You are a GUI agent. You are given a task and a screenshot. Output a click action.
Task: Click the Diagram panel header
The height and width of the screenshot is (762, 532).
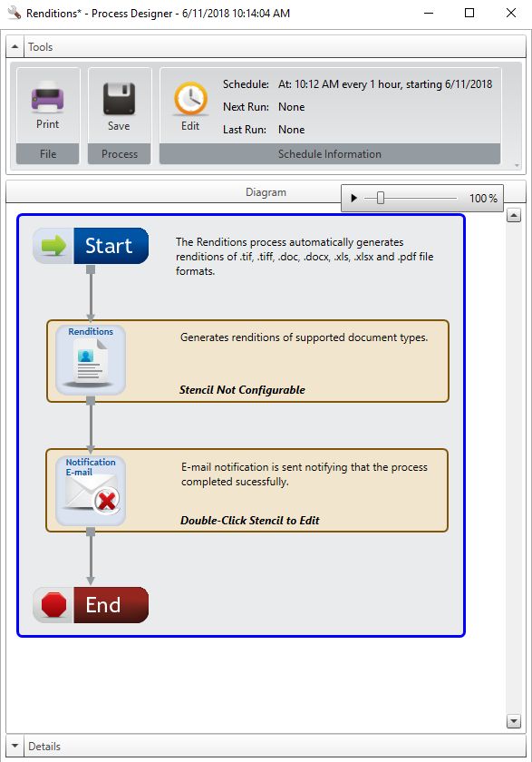(266, 192)
